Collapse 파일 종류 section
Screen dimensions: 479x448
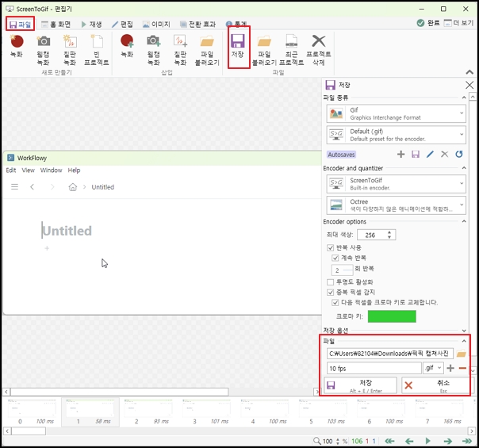tap(464, 98)
